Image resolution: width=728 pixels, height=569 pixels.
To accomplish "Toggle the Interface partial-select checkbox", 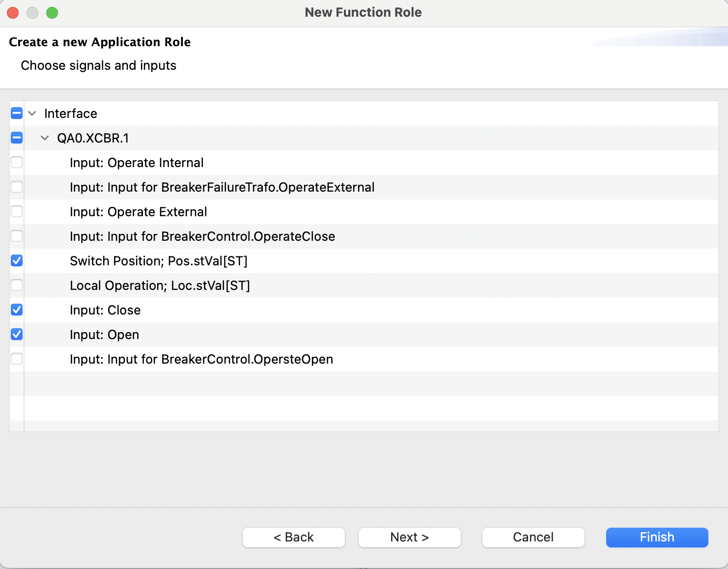I will (16, 113).
